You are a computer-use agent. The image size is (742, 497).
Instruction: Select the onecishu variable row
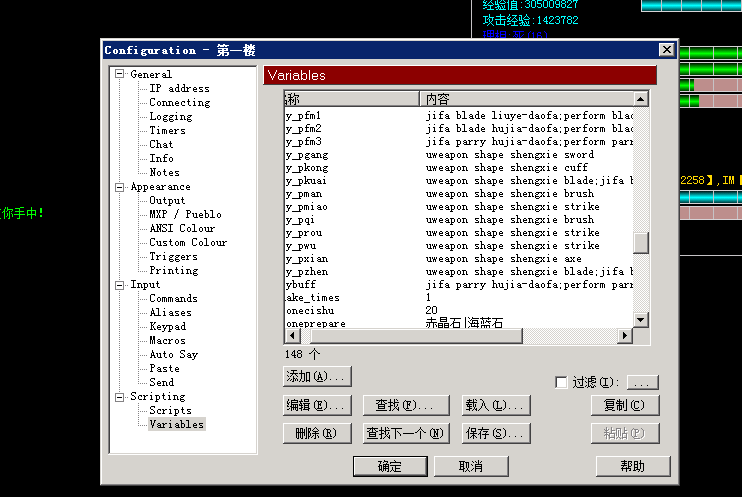tap(459, 311)
